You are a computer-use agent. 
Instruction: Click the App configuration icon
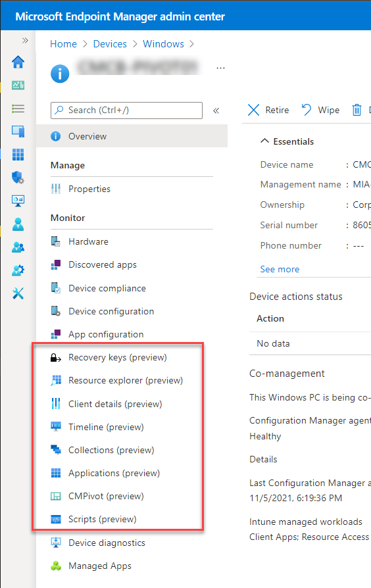click(x=56, y=334)
